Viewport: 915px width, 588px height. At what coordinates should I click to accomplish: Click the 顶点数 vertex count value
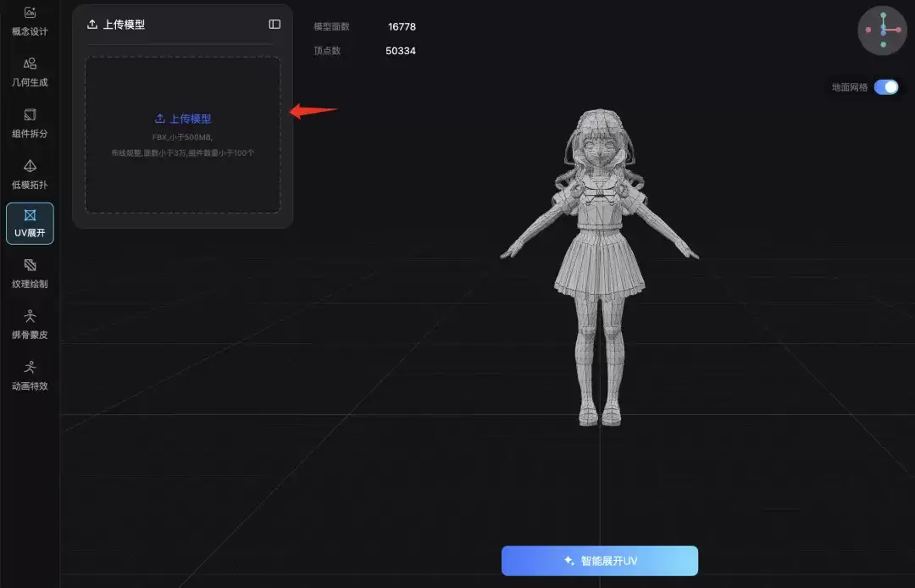401,51
